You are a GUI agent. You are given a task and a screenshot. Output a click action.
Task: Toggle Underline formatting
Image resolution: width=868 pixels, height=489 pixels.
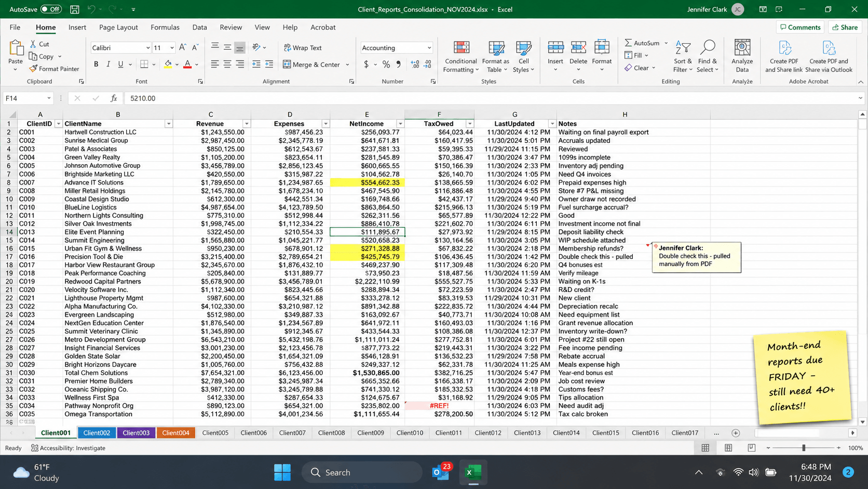(x=121, y=64)
